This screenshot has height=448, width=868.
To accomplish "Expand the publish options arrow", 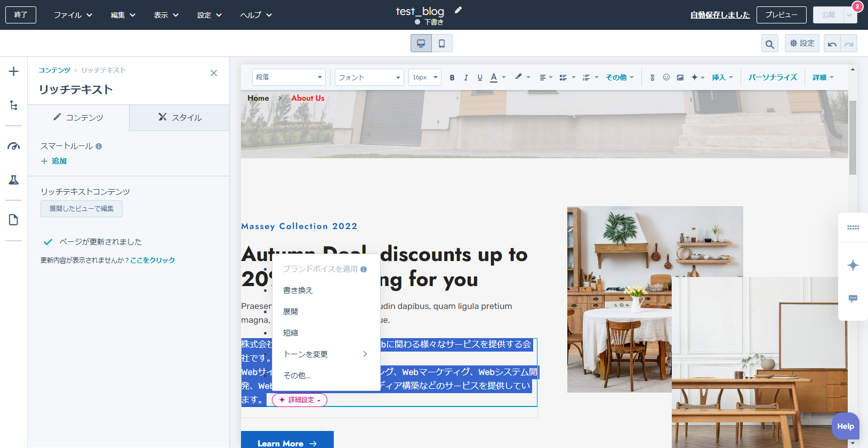I will (850, 15).
